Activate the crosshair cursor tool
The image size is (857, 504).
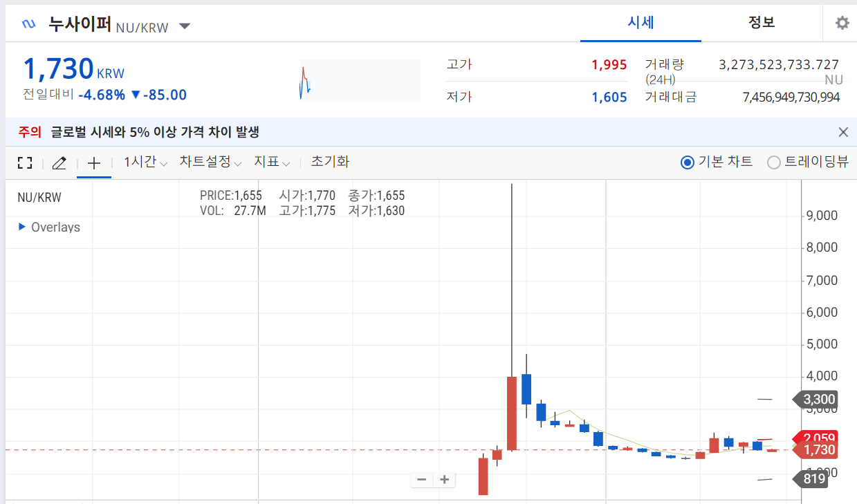94,163
